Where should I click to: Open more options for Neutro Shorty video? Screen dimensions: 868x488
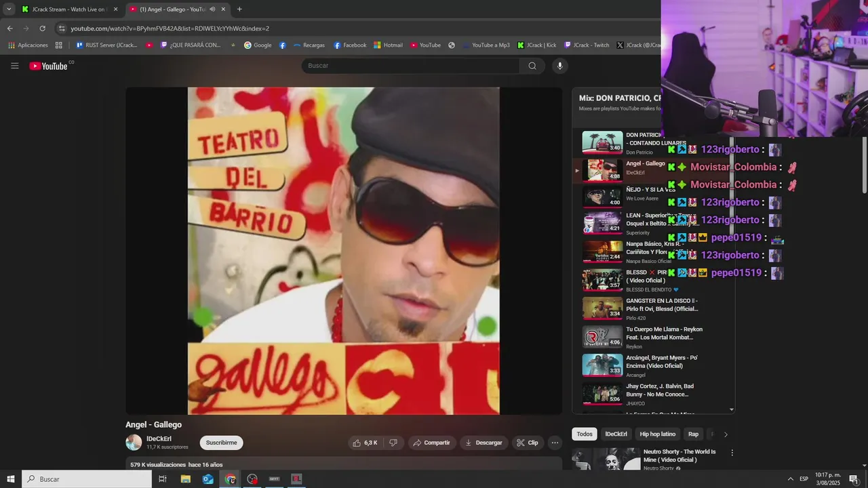pos(732,452)
